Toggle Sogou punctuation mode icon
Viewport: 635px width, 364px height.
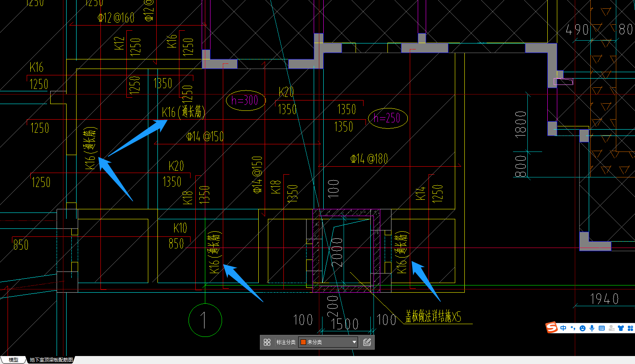coord(573,328)
